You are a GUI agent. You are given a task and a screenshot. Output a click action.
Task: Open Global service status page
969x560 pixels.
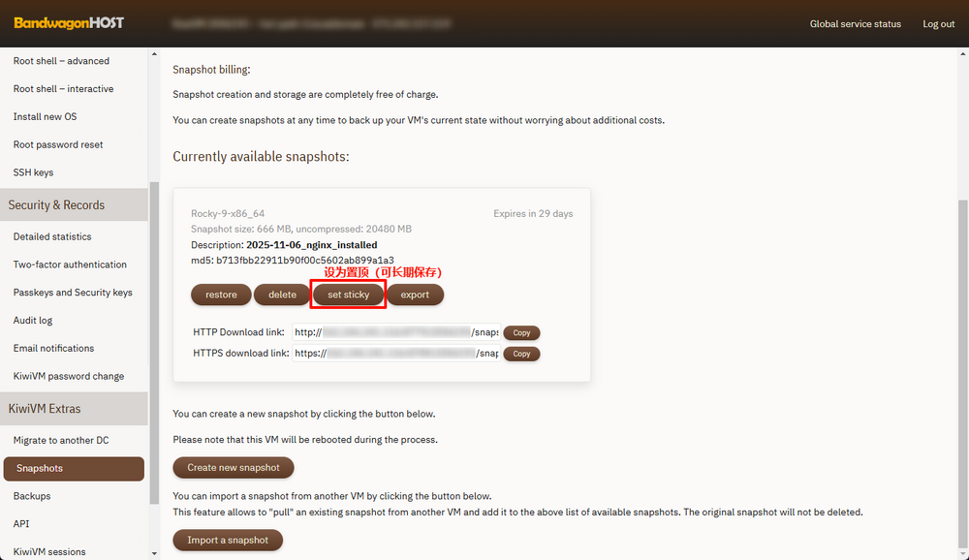855,24
